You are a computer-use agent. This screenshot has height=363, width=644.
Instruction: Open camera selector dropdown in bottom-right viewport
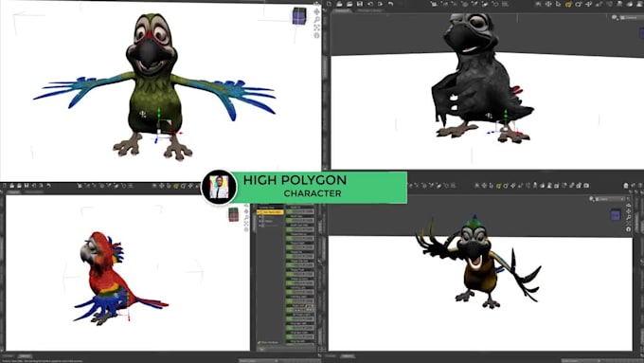click(611, 199)
